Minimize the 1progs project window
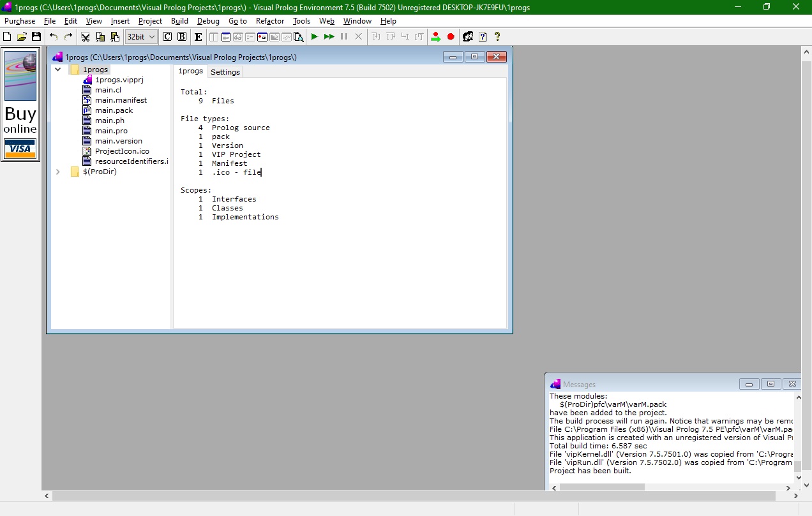Viewport: 812px width, 516px height. 453,57
